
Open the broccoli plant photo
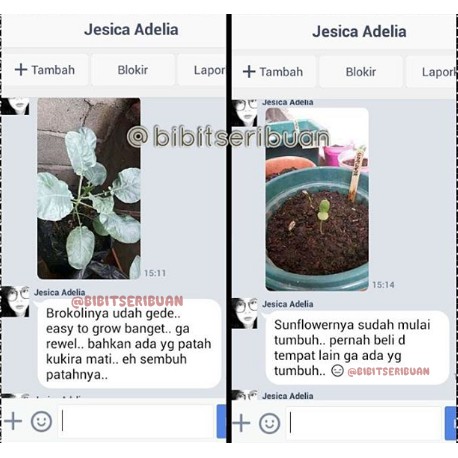point(89,188)
